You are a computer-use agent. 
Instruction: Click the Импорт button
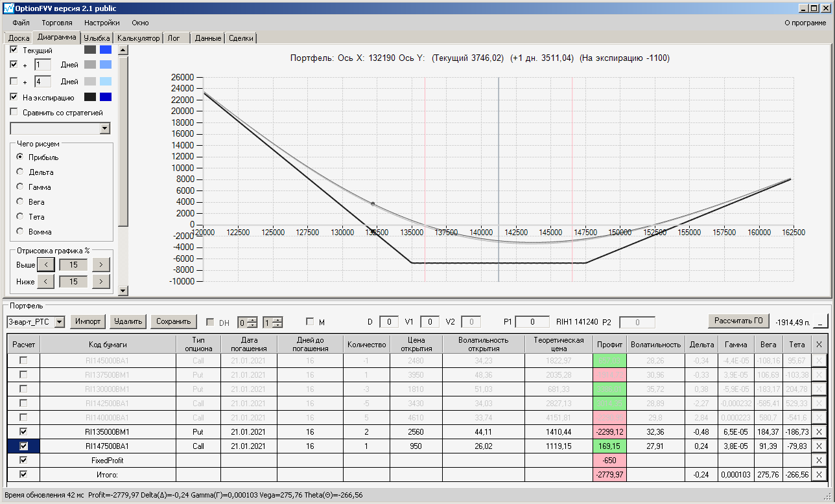[x=88, y=321]
